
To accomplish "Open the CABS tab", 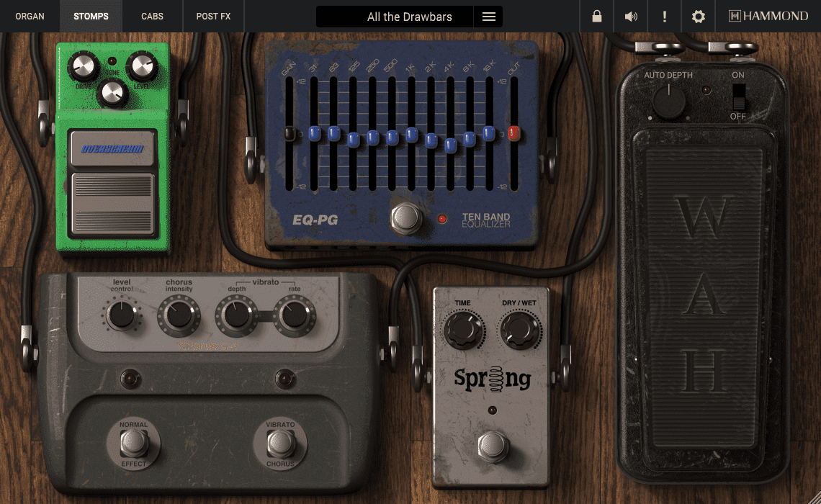I will (153, 17).
